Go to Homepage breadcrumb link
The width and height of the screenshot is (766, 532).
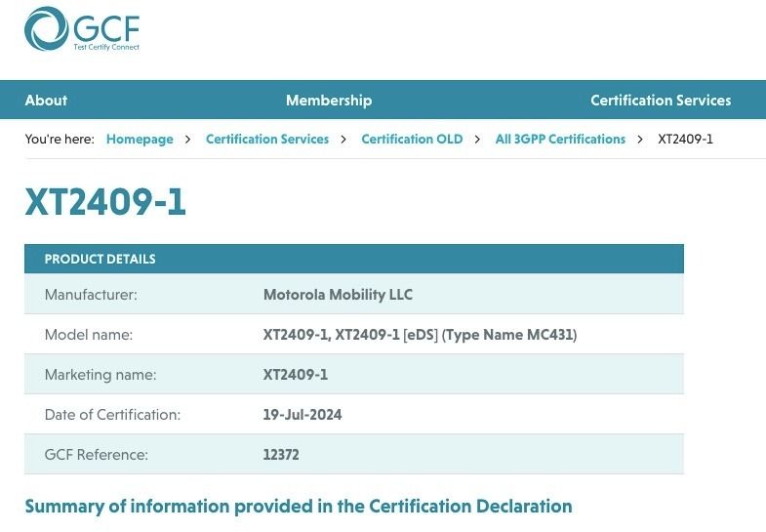click(140, 140)
